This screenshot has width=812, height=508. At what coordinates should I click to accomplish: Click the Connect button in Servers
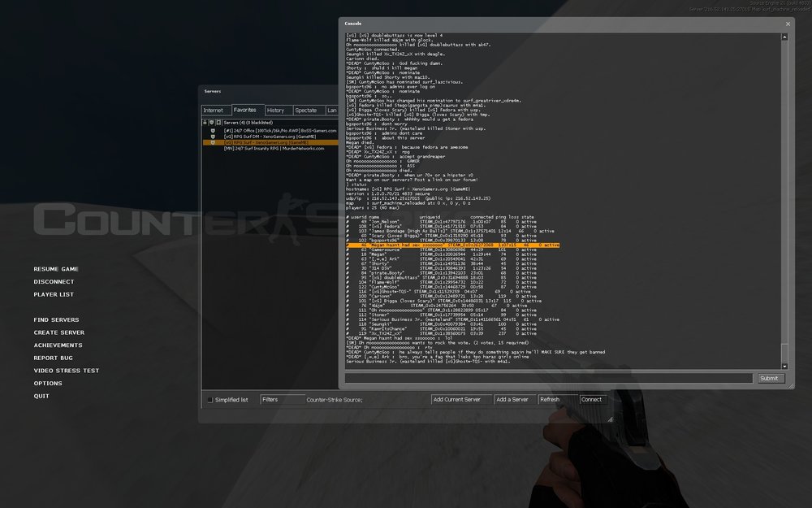[x=593, y=400]
